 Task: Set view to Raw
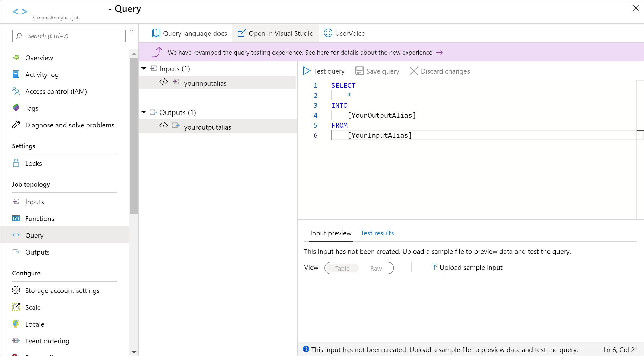pyautogui.click(x=376, y=268)
